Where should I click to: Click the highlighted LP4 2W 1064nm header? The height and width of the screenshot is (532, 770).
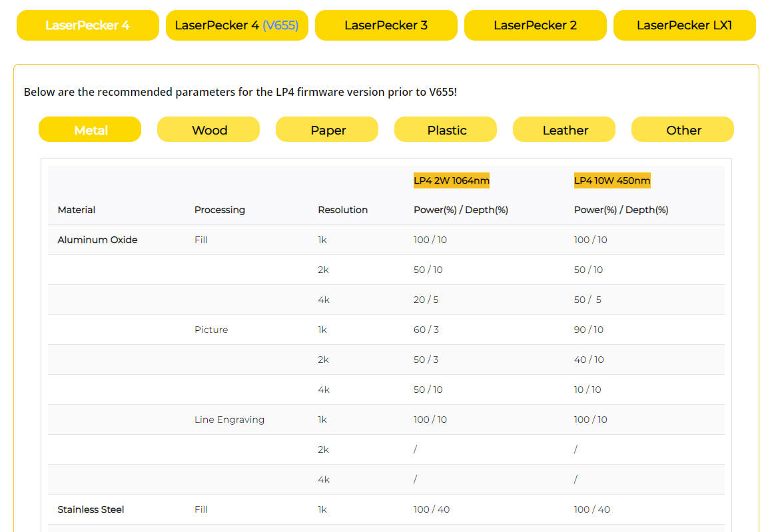click(451, 180)
